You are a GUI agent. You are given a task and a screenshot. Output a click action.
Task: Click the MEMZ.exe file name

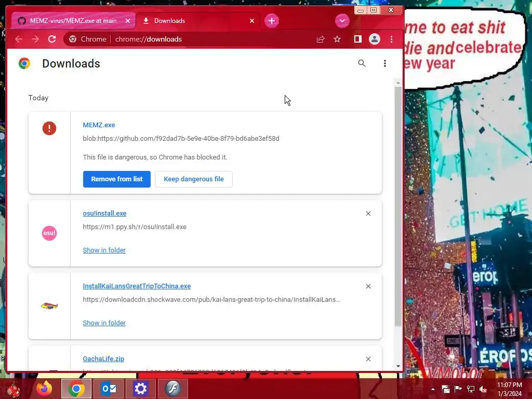(99, 125)
